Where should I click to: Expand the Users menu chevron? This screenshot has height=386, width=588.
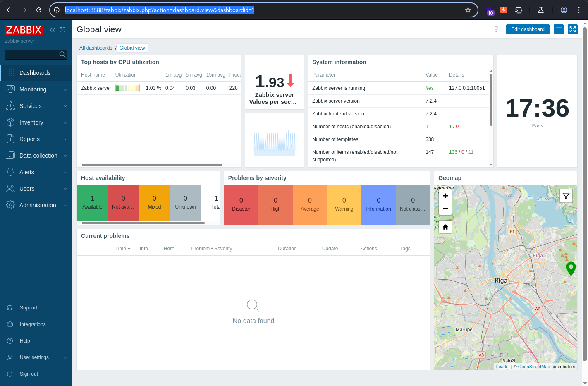click(65, 189)
